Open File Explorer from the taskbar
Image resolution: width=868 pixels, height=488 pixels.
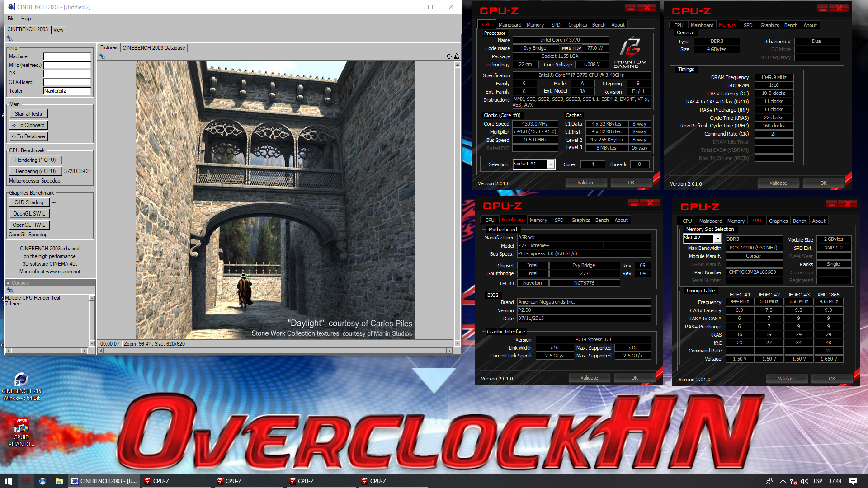(x=59, y=481)
